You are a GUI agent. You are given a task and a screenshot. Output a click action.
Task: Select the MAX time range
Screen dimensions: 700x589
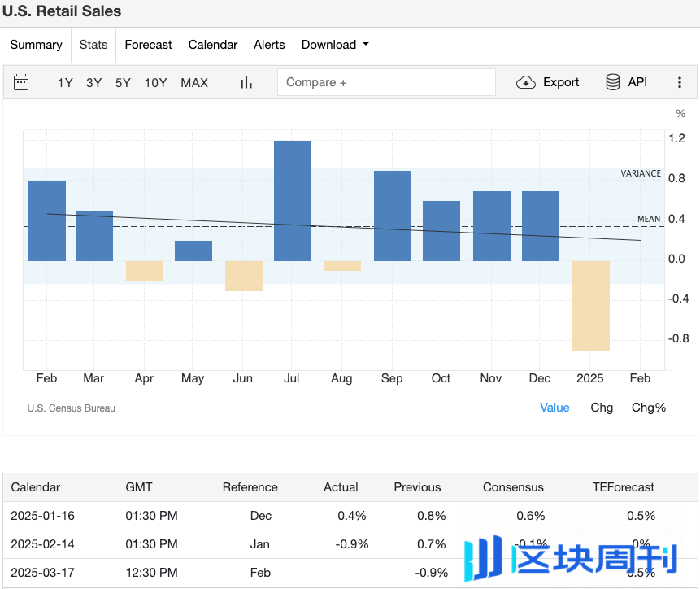(194, 83)
